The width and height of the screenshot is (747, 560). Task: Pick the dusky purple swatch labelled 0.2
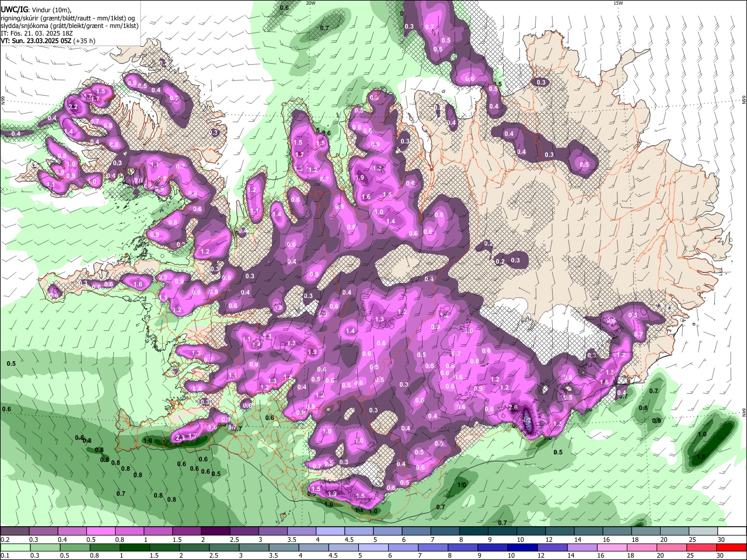pos(14,531)
